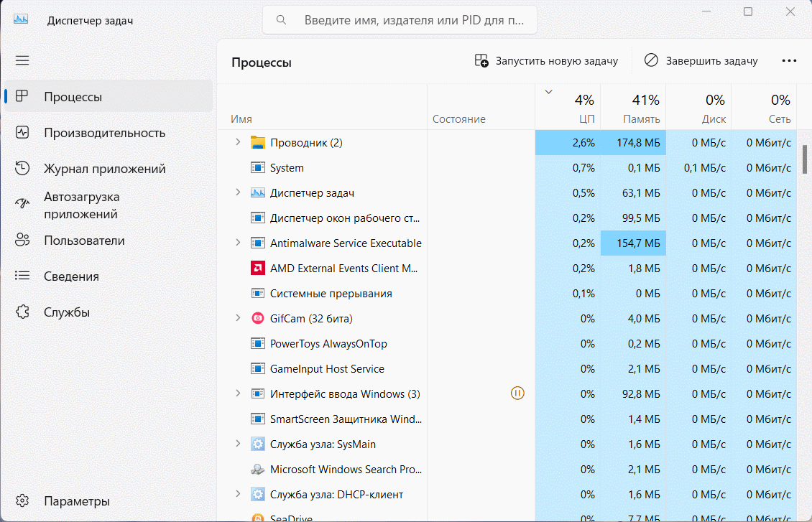This screenshot has width=812, height=522.
Task: Expand the Проводник (2) process group
Action: 238,141
